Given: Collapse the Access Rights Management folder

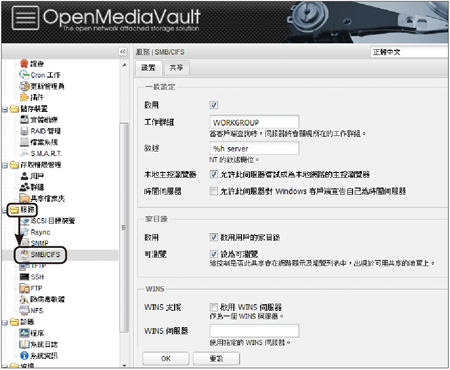Looking at the screenshot, I should click(x=5, y=165).
